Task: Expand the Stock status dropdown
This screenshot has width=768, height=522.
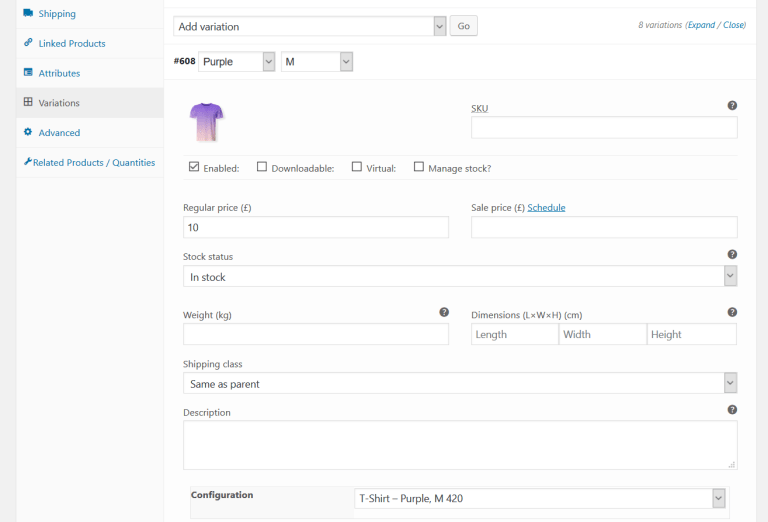Action: tap(460, 277)
